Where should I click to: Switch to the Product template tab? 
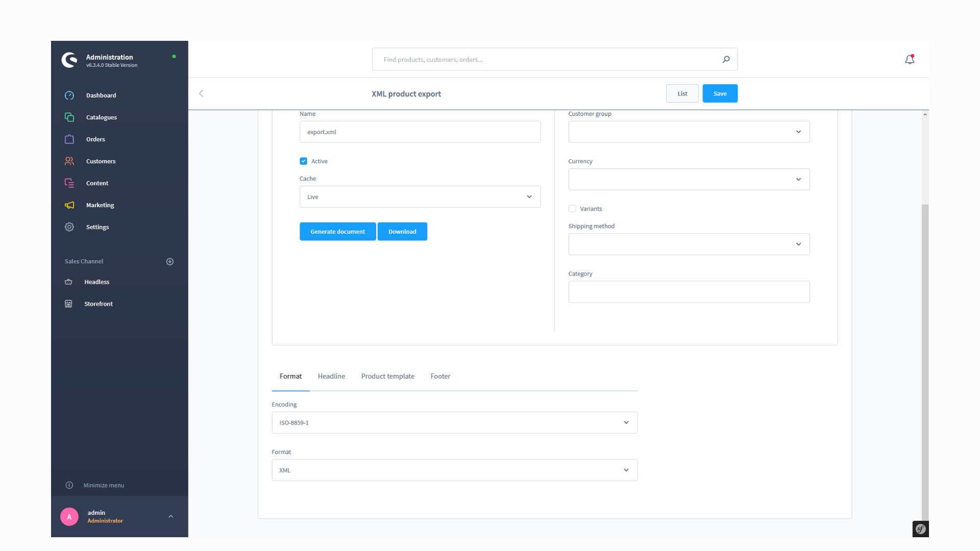click(x=388, y=376)
